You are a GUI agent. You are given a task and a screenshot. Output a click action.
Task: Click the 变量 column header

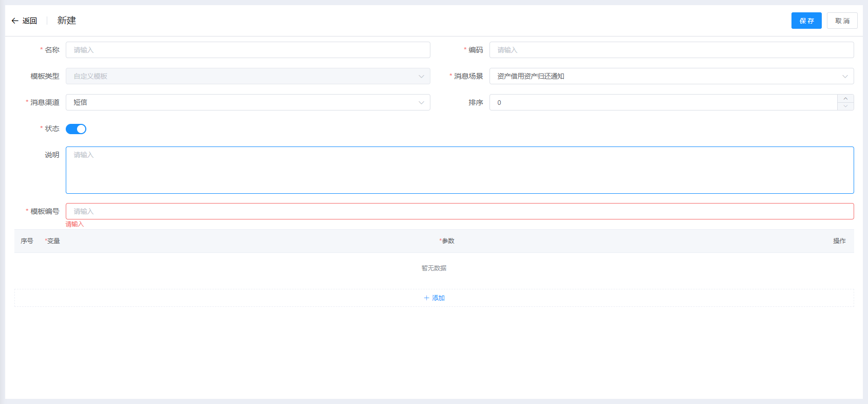click(x=53, y=241)
